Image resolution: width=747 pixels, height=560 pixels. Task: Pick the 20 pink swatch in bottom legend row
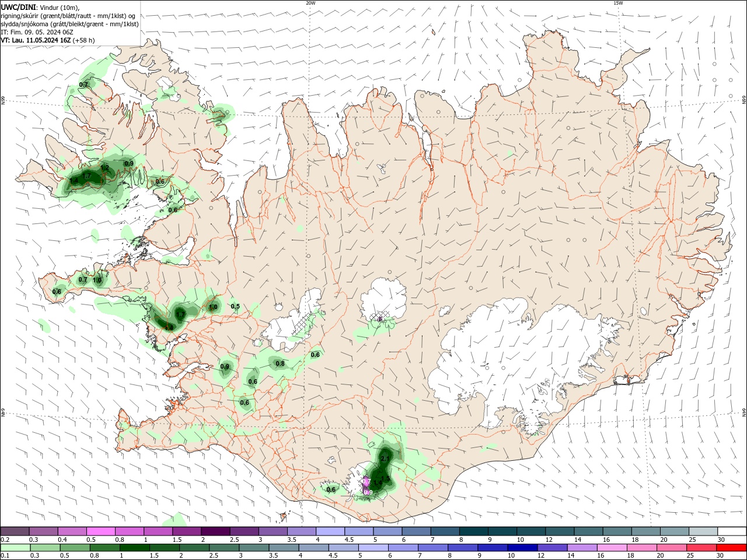[672, 548]
